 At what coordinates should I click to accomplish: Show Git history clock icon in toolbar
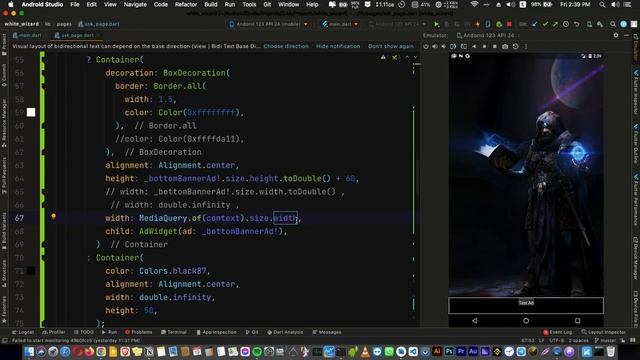[566, 24]
